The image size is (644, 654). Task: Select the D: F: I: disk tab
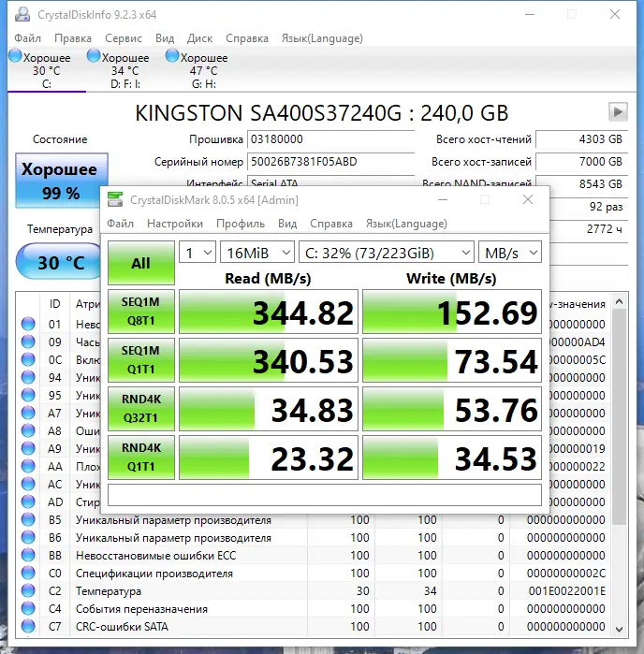click(124, 69)
